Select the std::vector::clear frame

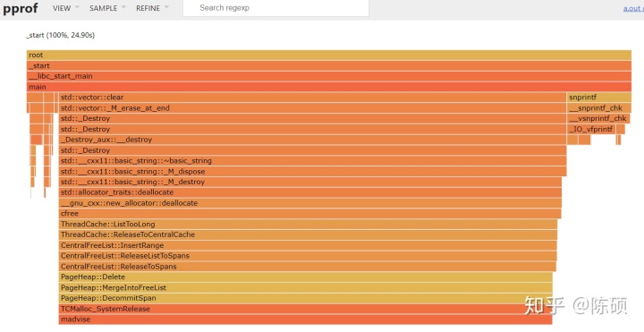(312, 98)
